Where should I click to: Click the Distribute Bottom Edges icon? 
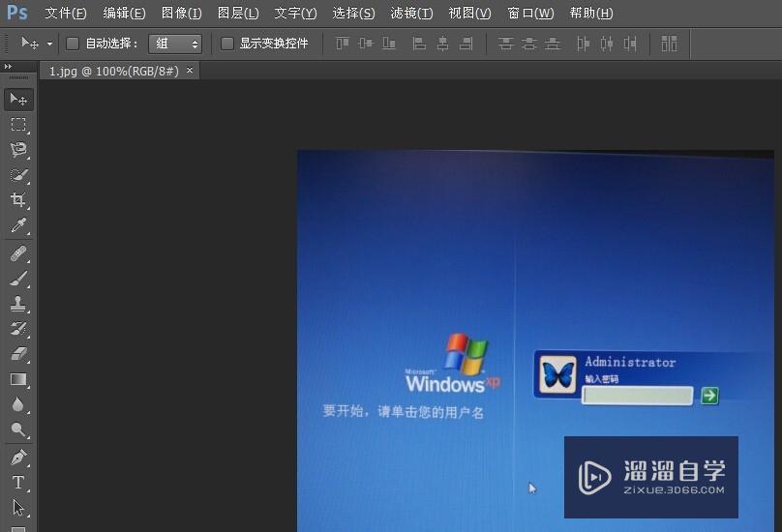[553, 44]
